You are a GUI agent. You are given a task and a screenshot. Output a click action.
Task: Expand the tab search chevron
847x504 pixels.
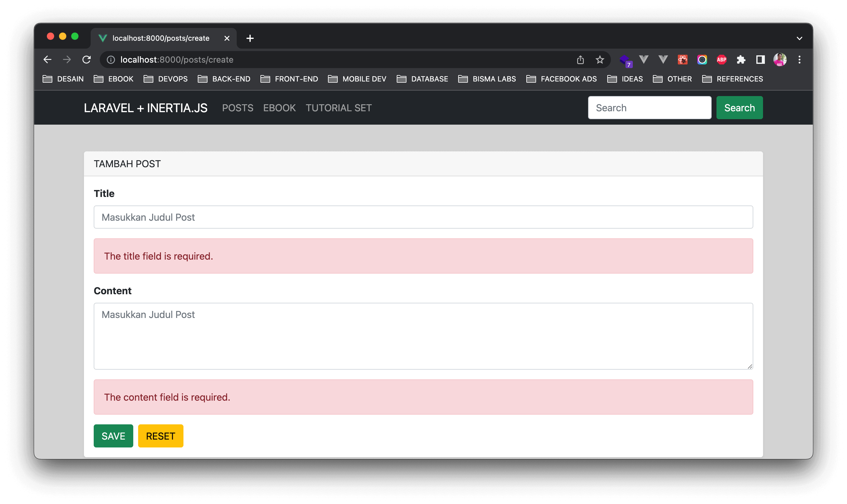pos(800,38)
